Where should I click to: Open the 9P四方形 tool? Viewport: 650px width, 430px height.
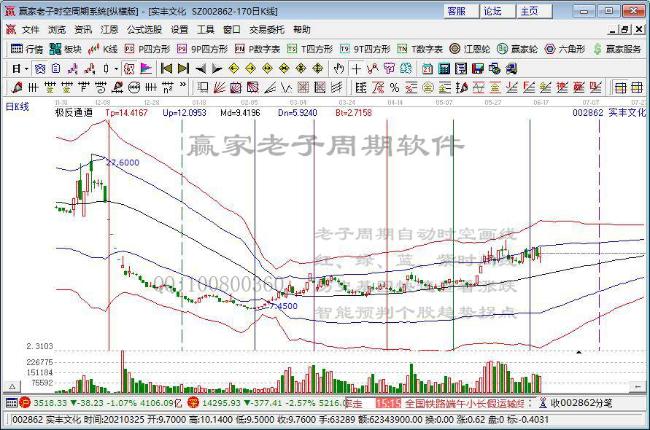point(202,49)
